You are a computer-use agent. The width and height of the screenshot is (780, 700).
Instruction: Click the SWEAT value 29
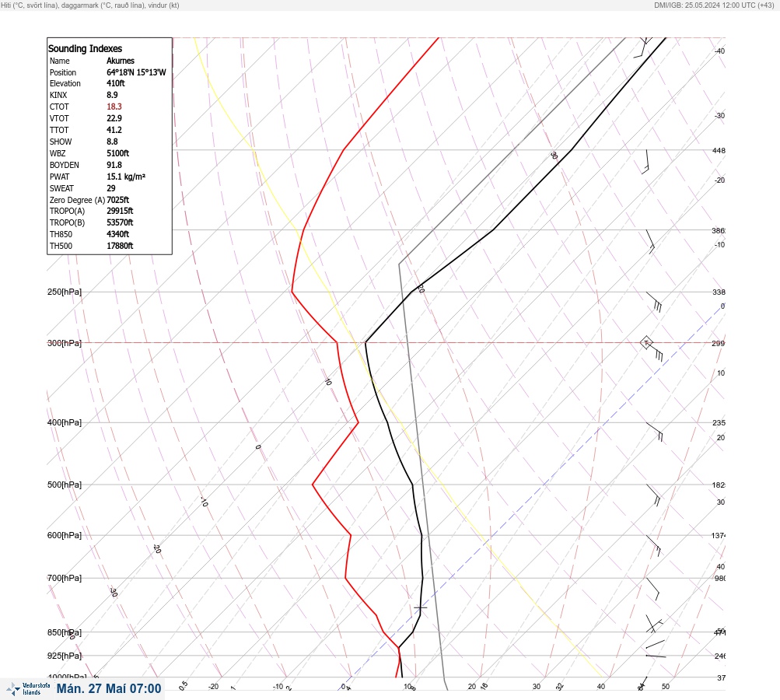[x=111, y=188]
